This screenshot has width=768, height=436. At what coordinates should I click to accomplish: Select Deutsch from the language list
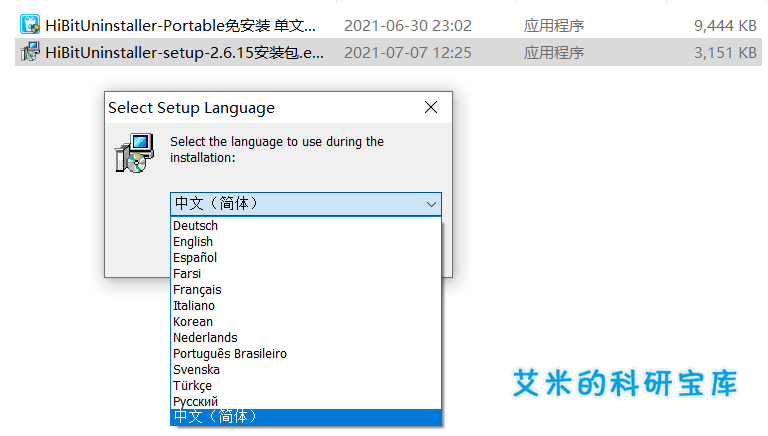[196, 226]
